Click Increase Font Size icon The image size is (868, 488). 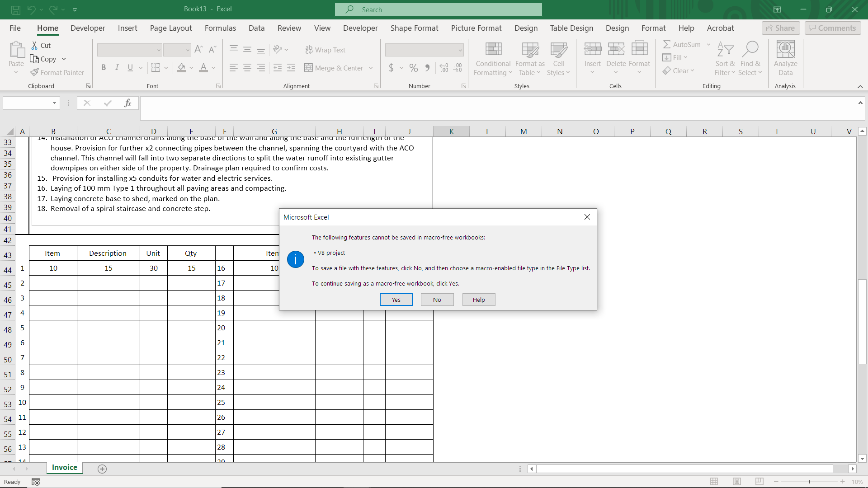(198, 50)
